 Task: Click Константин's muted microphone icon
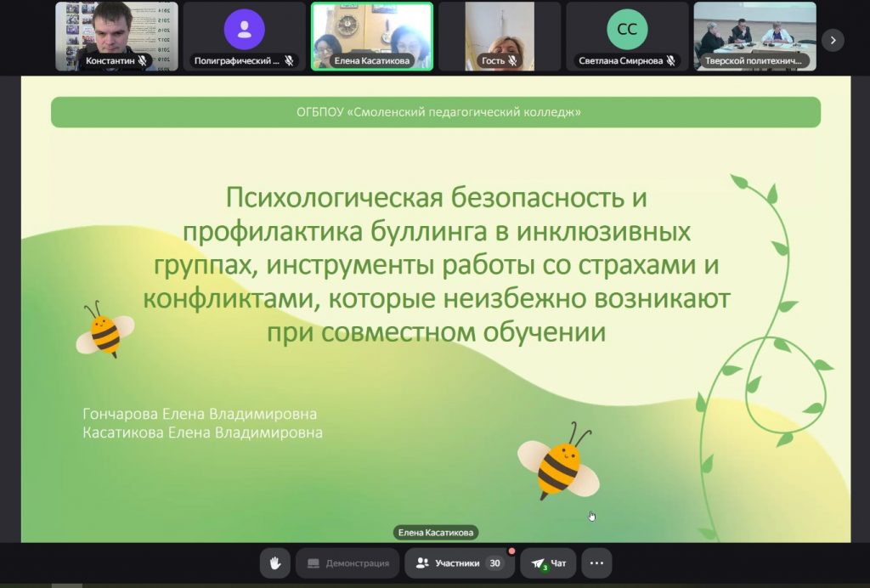pos(143,61)
